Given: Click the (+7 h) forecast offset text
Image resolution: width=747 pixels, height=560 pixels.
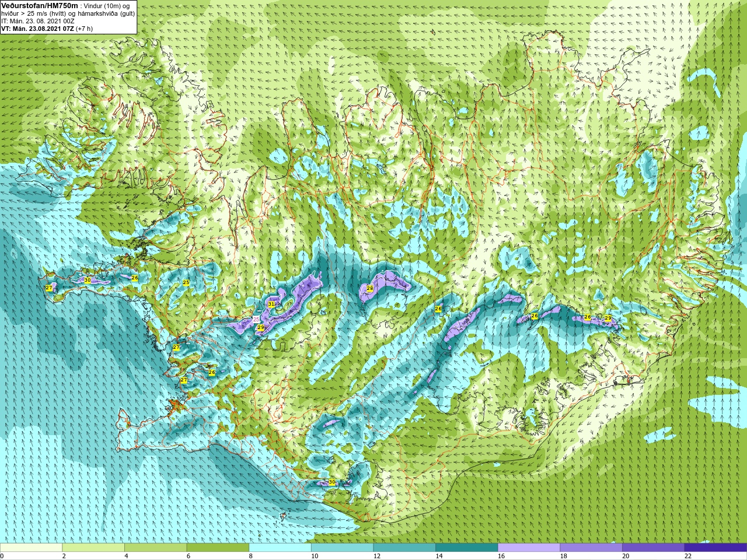Looking at the screenshot, I should click(x=84, y=28).
